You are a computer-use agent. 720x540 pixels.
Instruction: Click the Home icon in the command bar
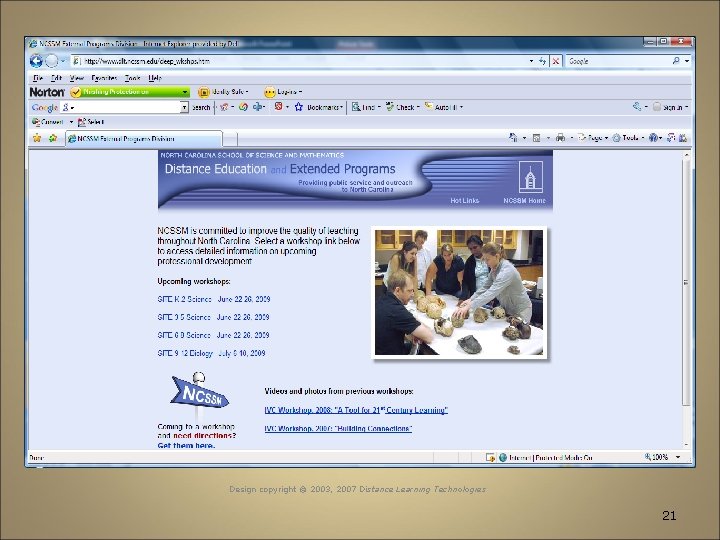[513, 137]
